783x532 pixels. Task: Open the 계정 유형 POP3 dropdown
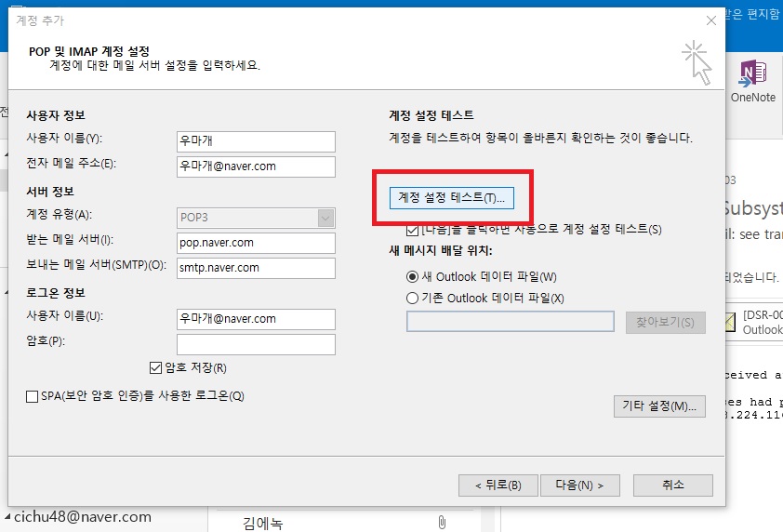coord(325,218)
